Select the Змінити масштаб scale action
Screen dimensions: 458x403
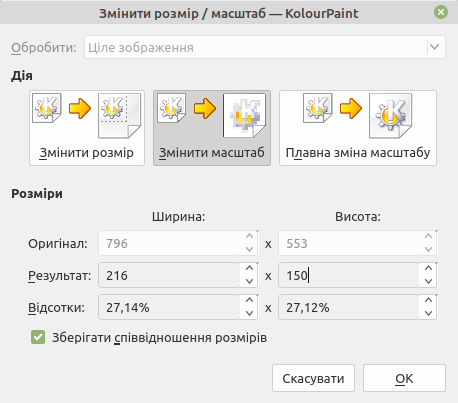212,128
